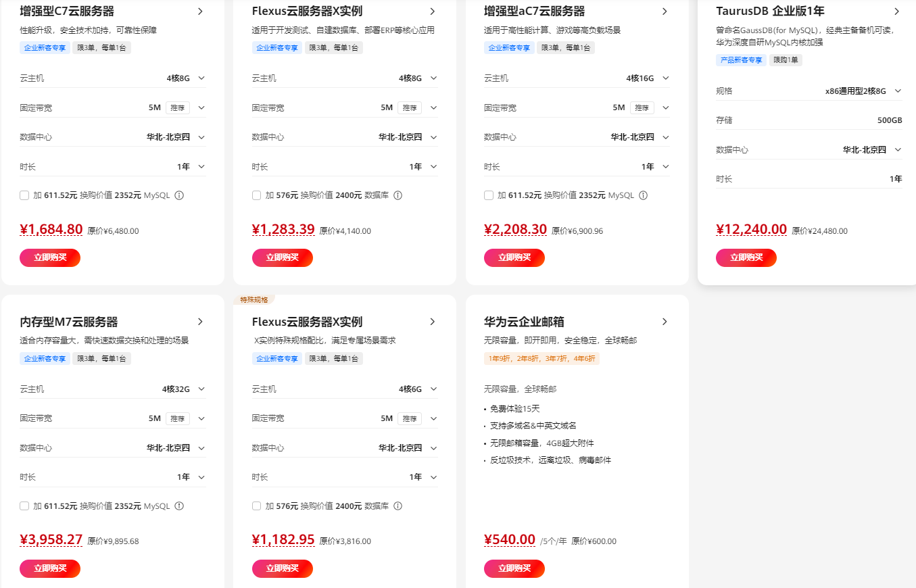
Task: Click the 原价¥9,895.68 original price text
Action: click(x=113, y=541)
